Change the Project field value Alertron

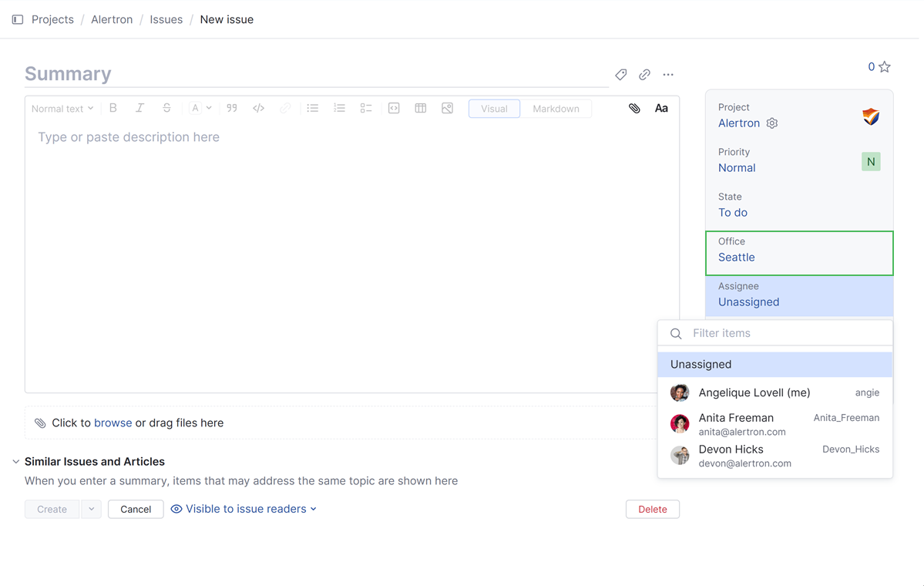[739, 123]
